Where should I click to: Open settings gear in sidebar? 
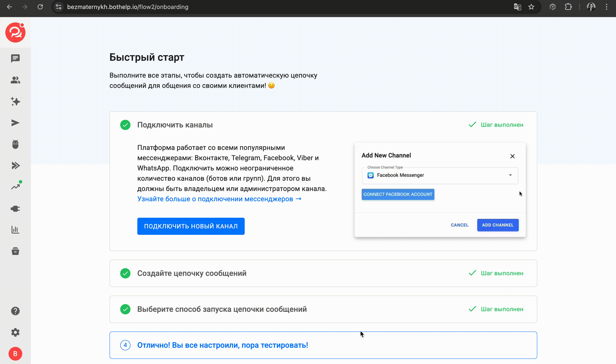pos(15,332)
